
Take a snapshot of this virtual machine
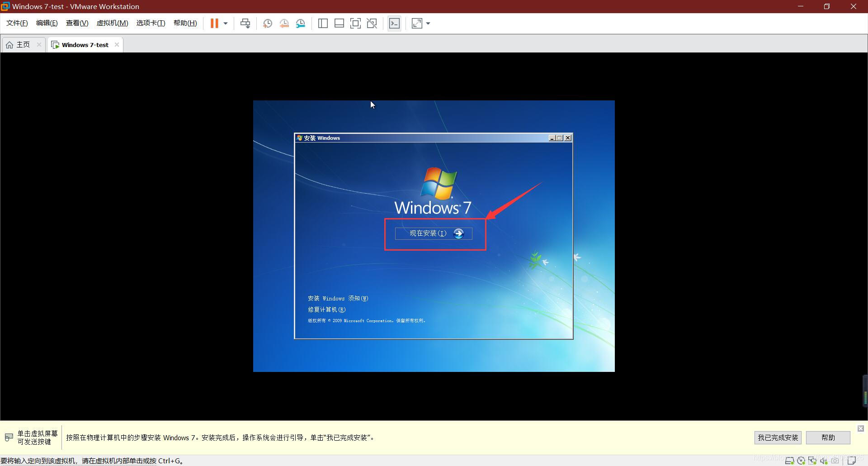(x=267, y=24)
